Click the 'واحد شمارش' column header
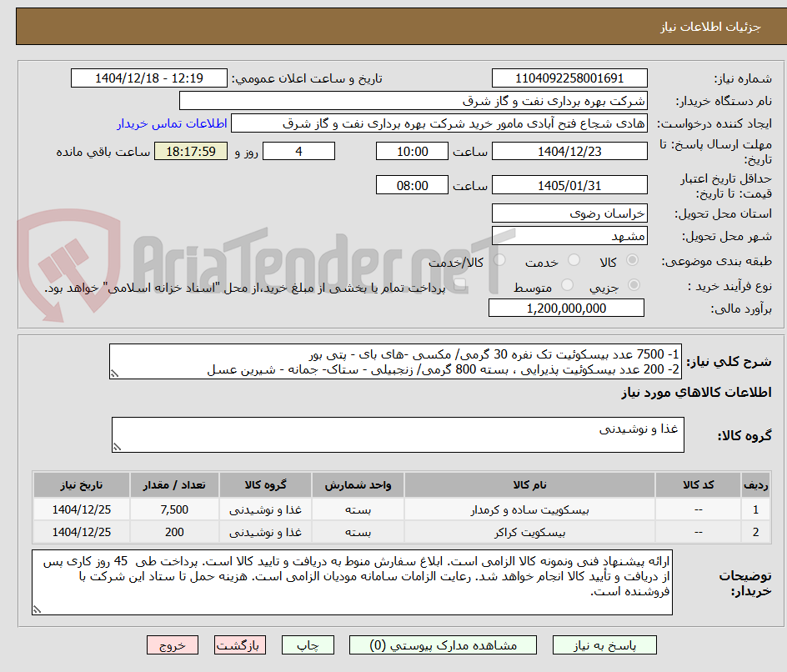 coord(358,484)
